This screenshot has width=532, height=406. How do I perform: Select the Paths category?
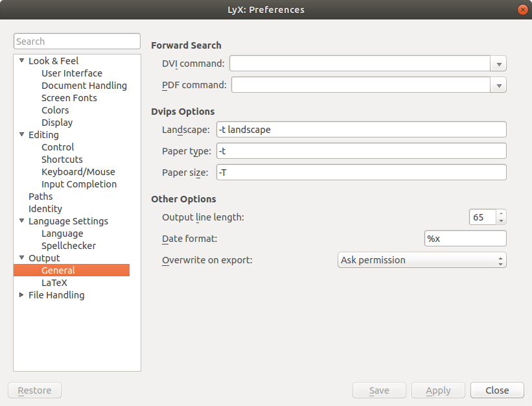point(40,197)
